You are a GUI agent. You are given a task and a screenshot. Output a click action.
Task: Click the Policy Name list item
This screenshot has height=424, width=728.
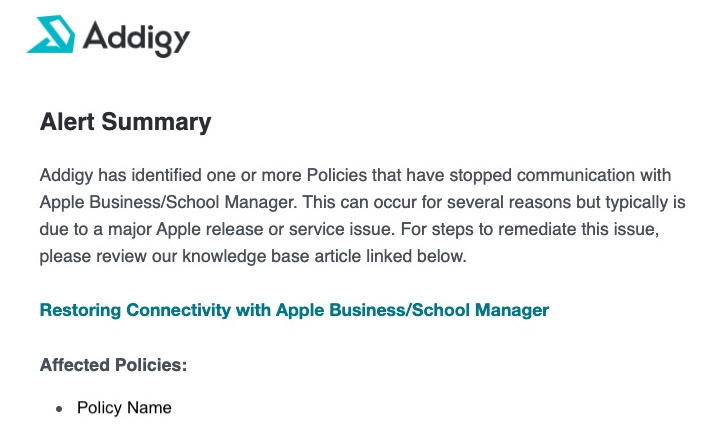click(x=124, y=407)
